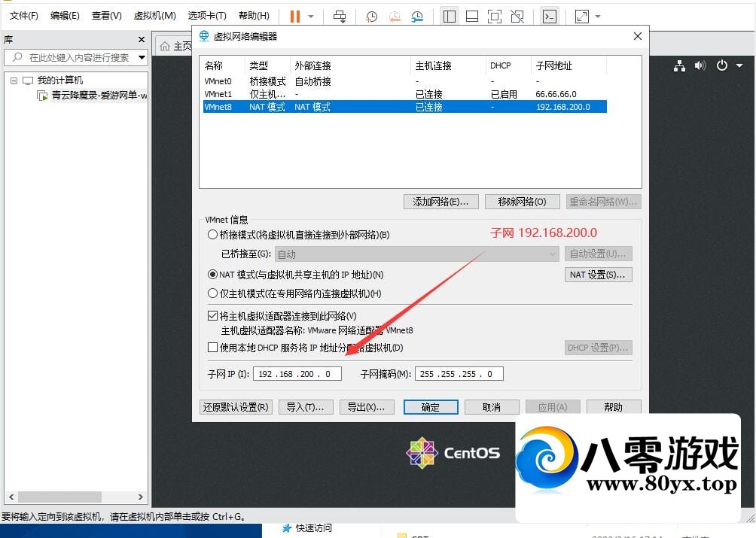Open the console view icon

pos(549,17)
